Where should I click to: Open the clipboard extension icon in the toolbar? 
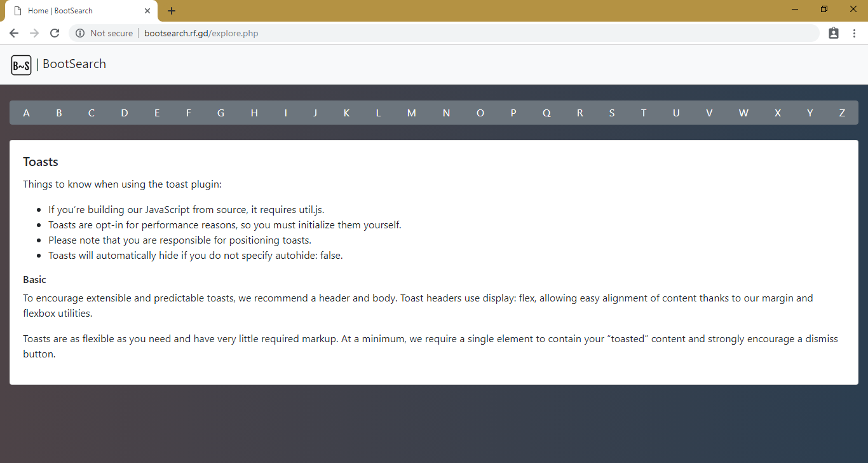coord(834,33)
